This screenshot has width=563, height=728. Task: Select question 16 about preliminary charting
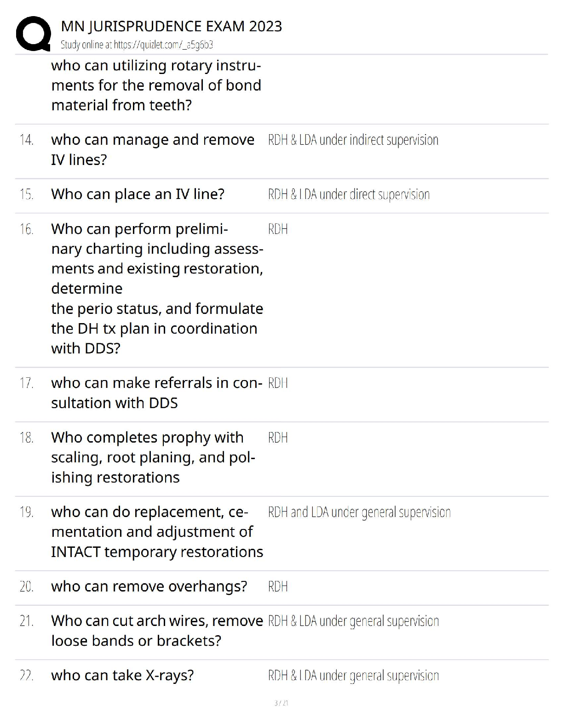[156, 288]
